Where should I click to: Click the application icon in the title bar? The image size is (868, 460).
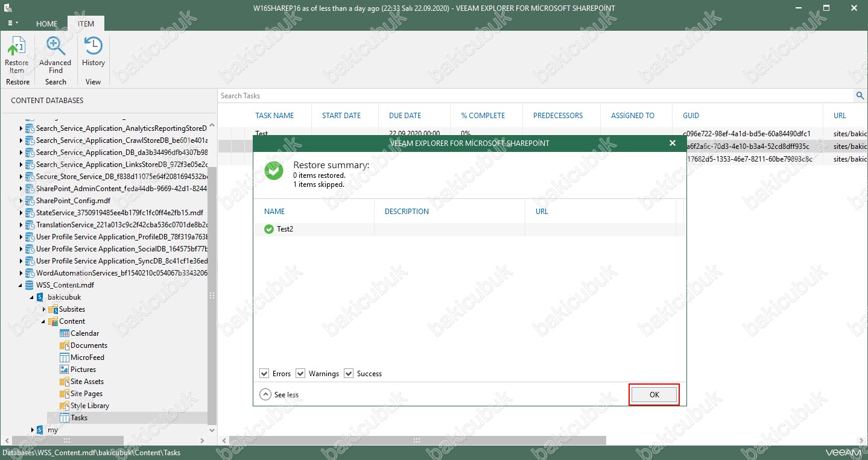(7, 8)
